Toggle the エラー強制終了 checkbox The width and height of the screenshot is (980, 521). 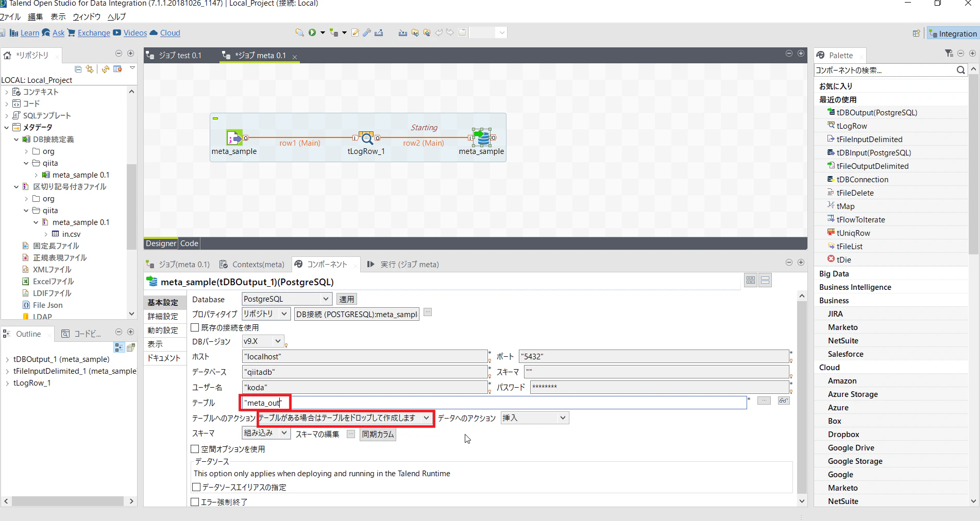tap(195, 502)
